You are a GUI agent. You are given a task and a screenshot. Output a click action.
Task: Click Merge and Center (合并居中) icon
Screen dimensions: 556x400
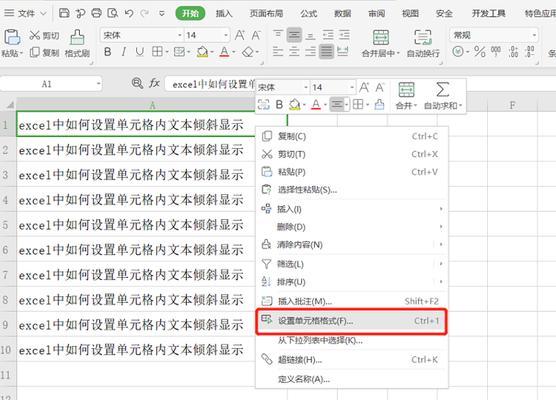tap(381, 38)
